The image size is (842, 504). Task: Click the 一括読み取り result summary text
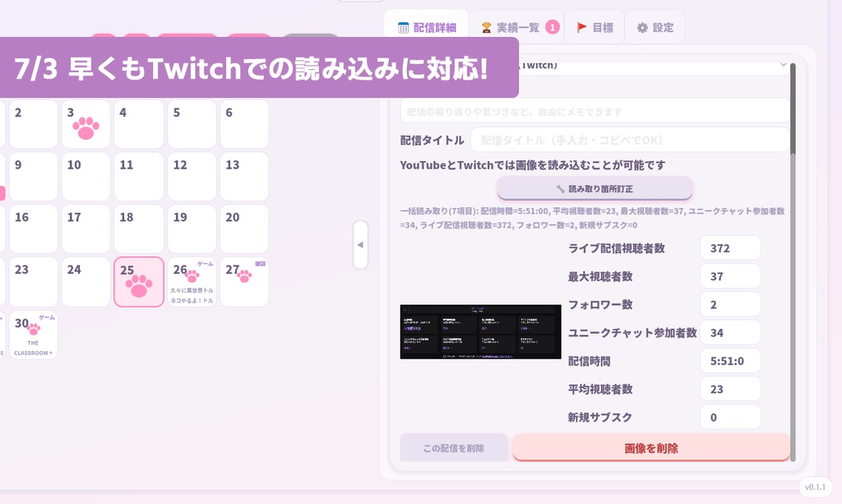(x=592, y=218)
